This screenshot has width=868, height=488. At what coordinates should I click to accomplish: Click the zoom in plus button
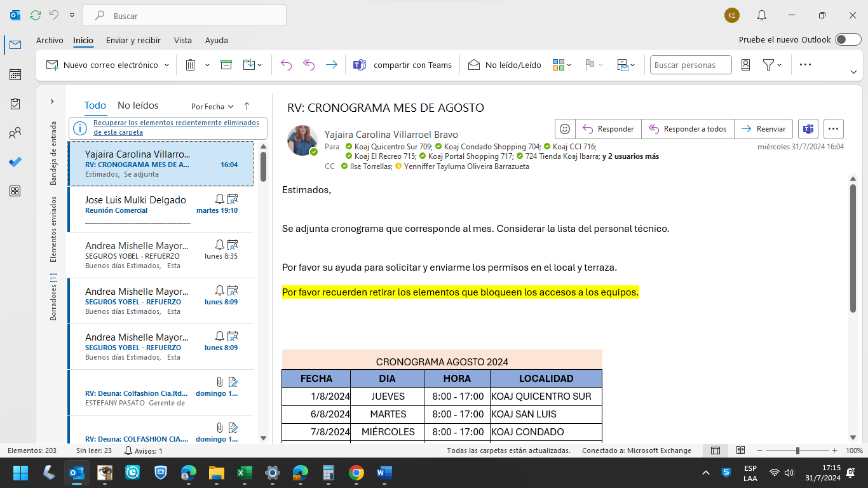point(834,451)
